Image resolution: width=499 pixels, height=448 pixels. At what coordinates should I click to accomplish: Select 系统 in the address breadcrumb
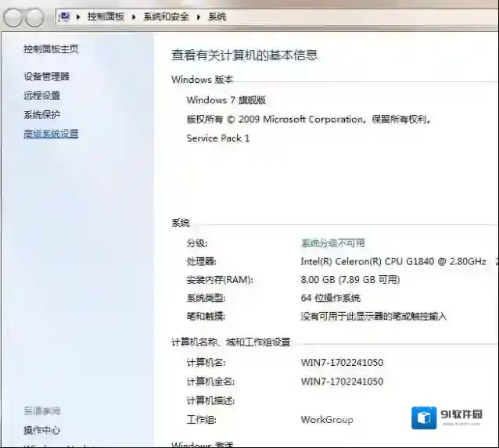[217, 16]
